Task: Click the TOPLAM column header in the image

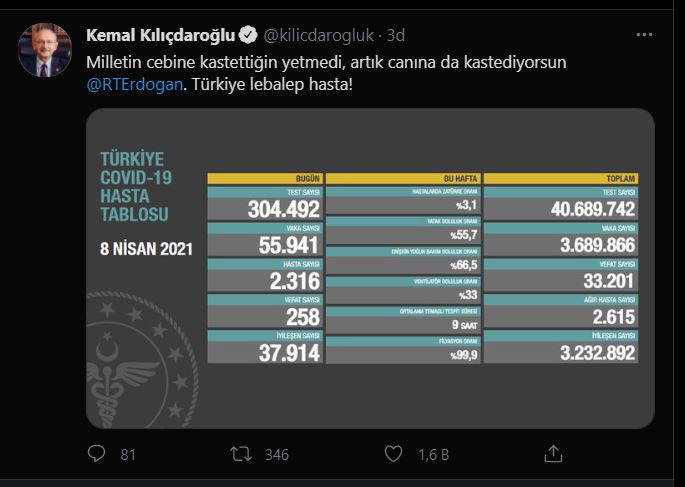Action: point(560,178)
